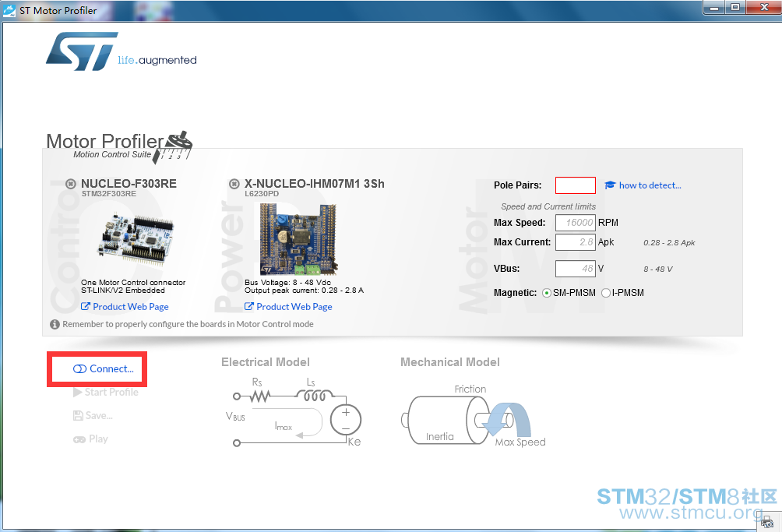Click the Connect button
Image resolution: width=782 pixels, height=532 pixels.
point(104,368)
